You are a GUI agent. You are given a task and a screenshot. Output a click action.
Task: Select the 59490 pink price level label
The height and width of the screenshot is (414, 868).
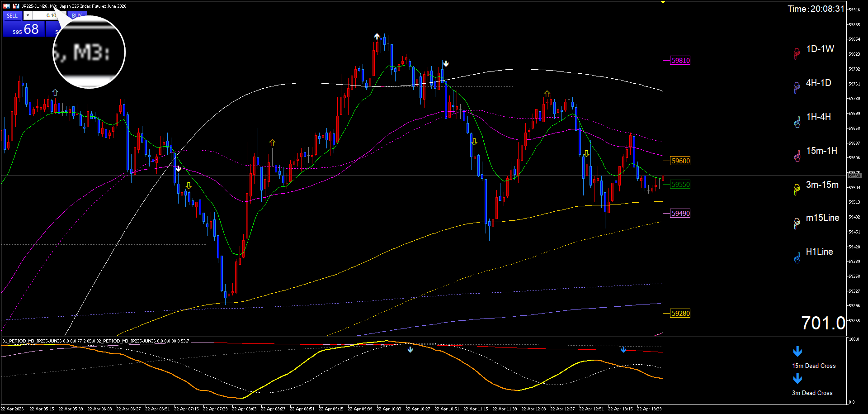pos(680,214)
